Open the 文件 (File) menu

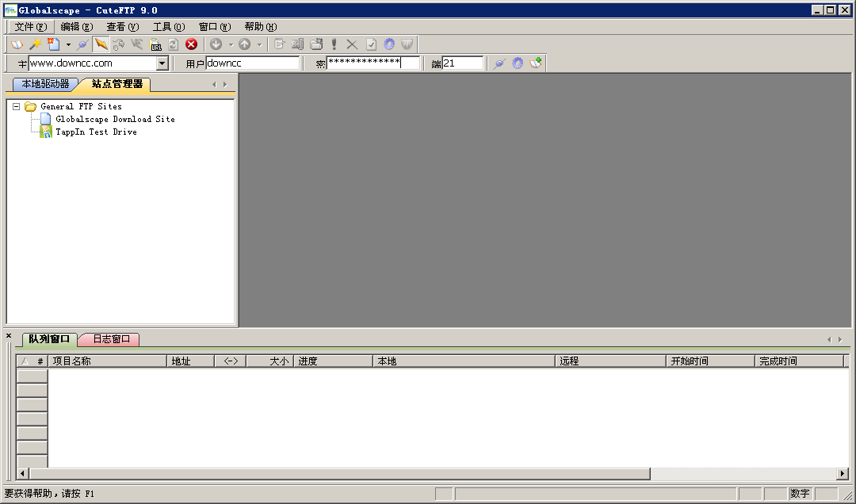click(x=30, y=27)
